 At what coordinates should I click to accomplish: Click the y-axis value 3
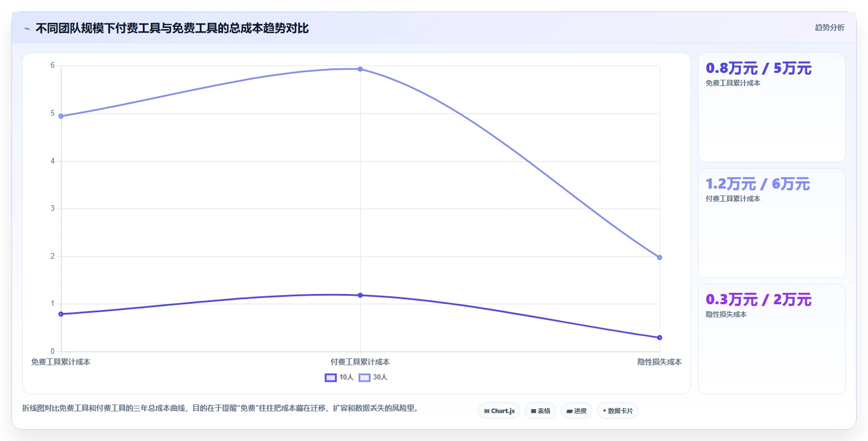click(52, 209)
